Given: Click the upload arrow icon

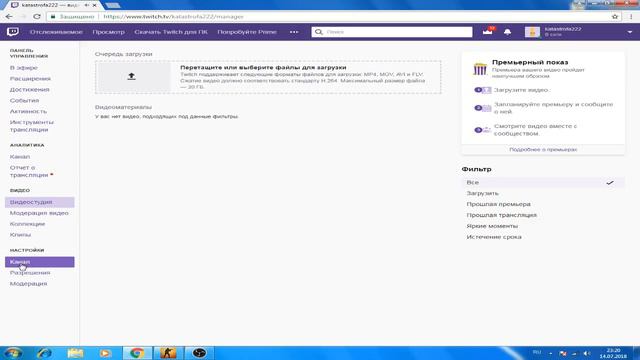Looking at the screenshot, I should 131,76.
